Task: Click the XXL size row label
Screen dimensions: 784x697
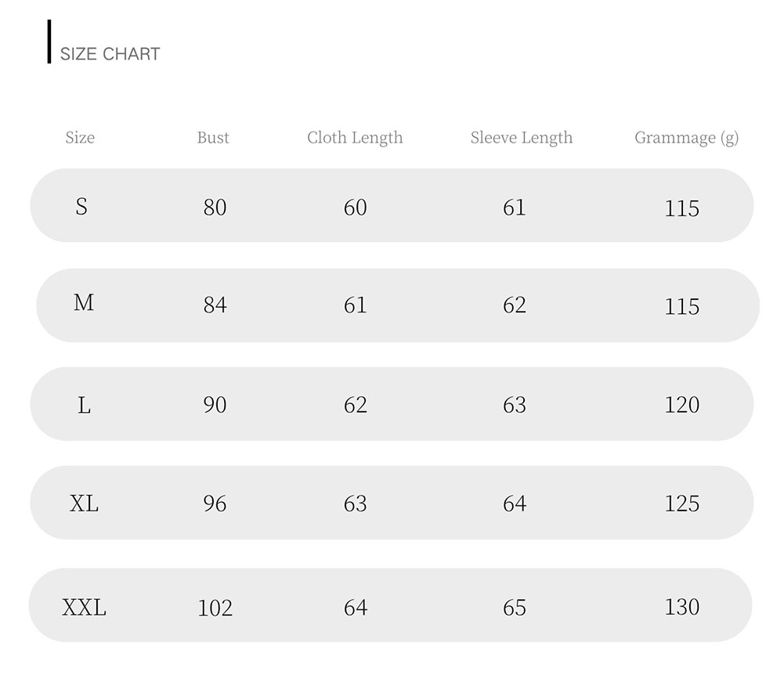Action: 84,607
